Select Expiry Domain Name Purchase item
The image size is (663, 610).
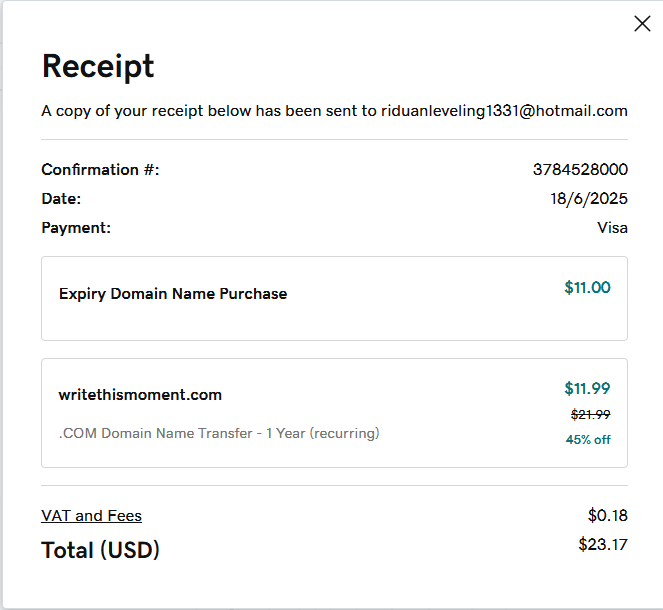(x=173, y=294)
